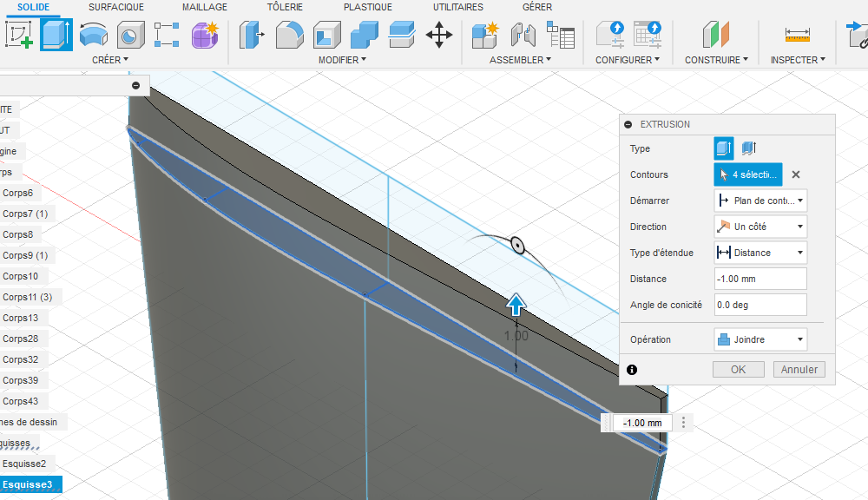
Task: Open the Démarrer dropdown
Action: (760, 201)
